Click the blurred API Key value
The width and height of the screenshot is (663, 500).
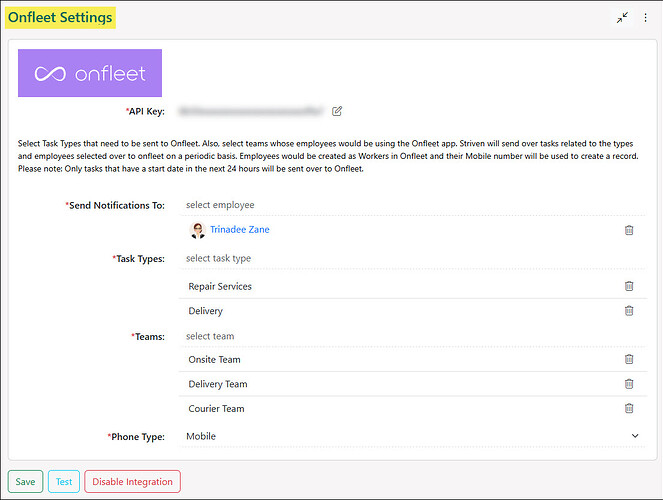pos(251,111)
